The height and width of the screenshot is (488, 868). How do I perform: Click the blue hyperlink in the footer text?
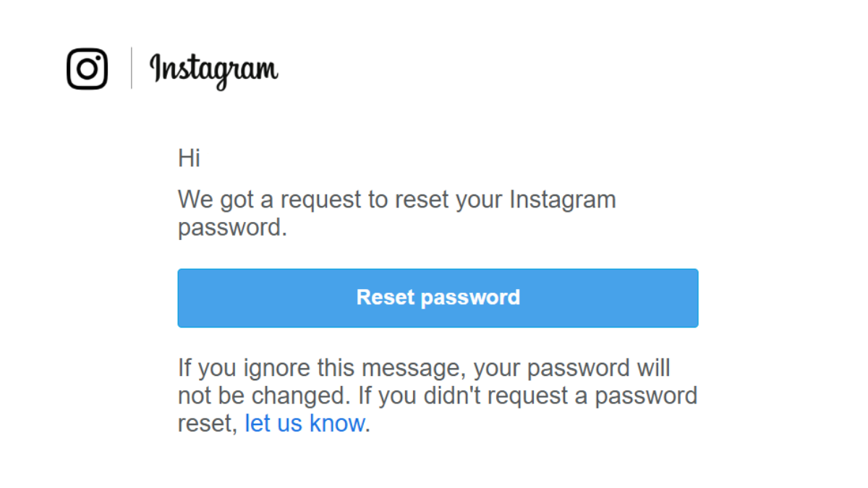305,423
